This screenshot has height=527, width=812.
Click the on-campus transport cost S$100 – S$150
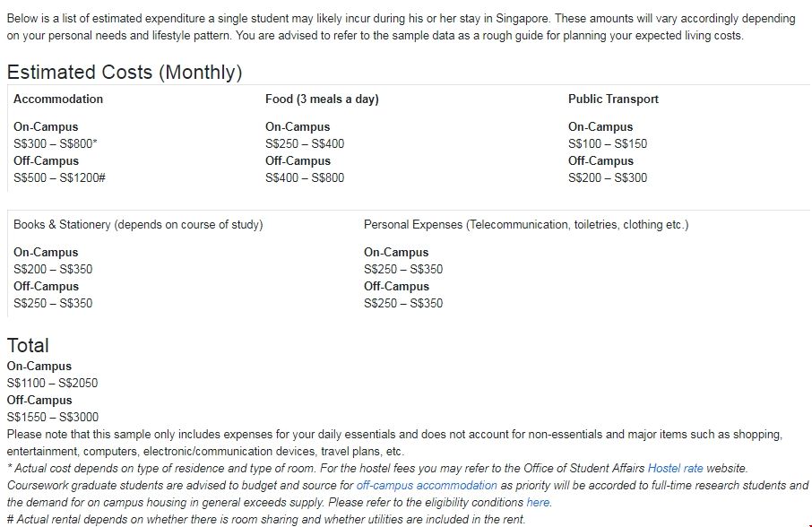coord(608,143)
